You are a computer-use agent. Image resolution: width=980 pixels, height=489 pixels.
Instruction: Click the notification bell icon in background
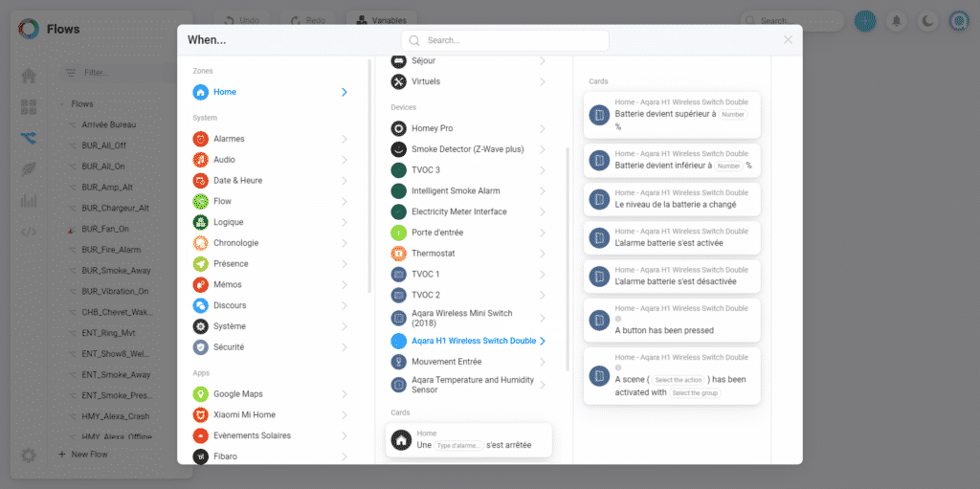pos(896,21)
